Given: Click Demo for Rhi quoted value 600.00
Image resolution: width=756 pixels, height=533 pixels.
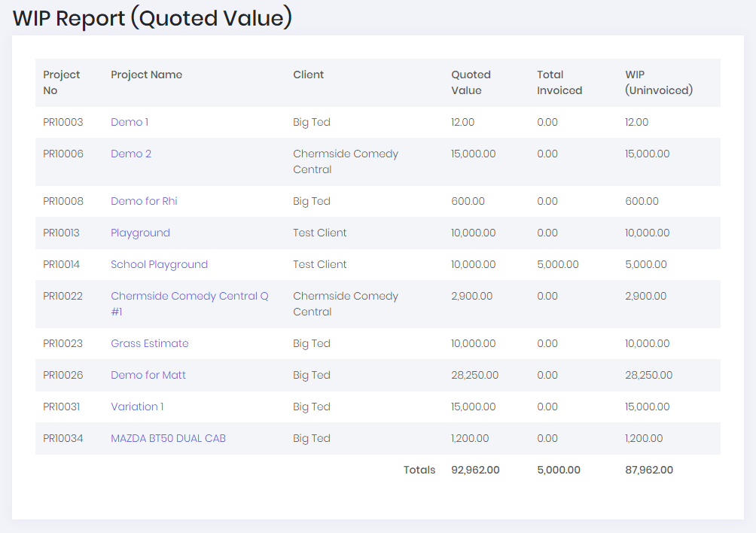Looking at the screenshot, I should pos(468,201).
